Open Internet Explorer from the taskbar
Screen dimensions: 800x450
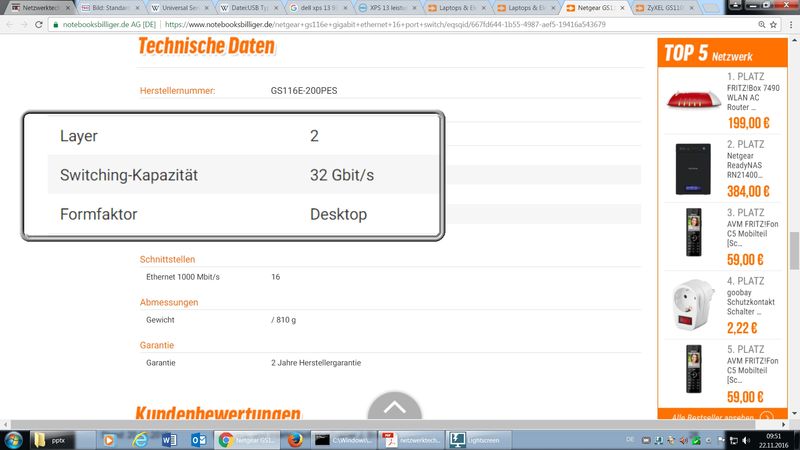click(139, 440)
